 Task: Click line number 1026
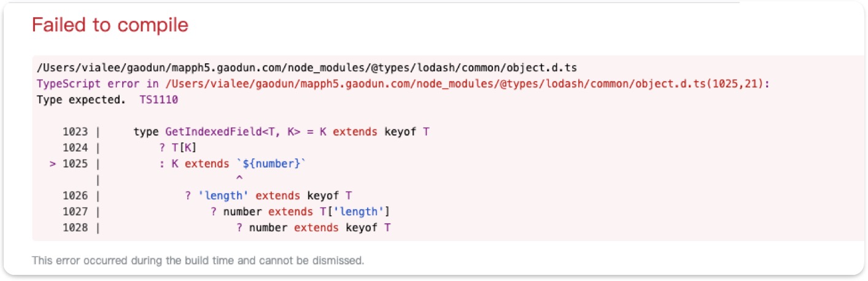(76, 196)
